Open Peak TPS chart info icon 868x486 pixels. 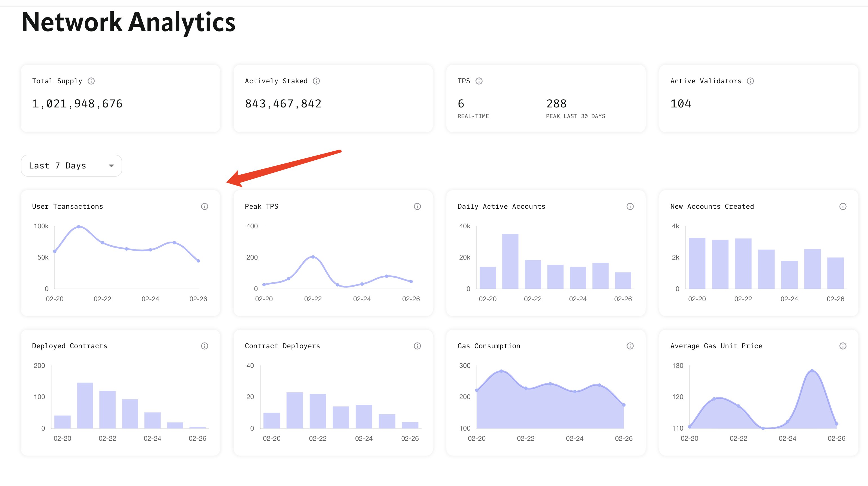[417, 206]
